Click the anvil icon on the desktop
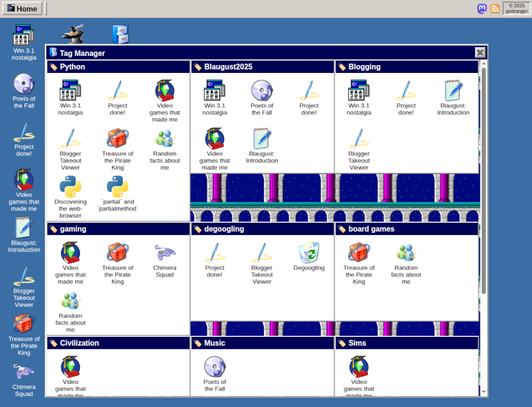Screen dimensions: 532x407 [x=72, y=34]
